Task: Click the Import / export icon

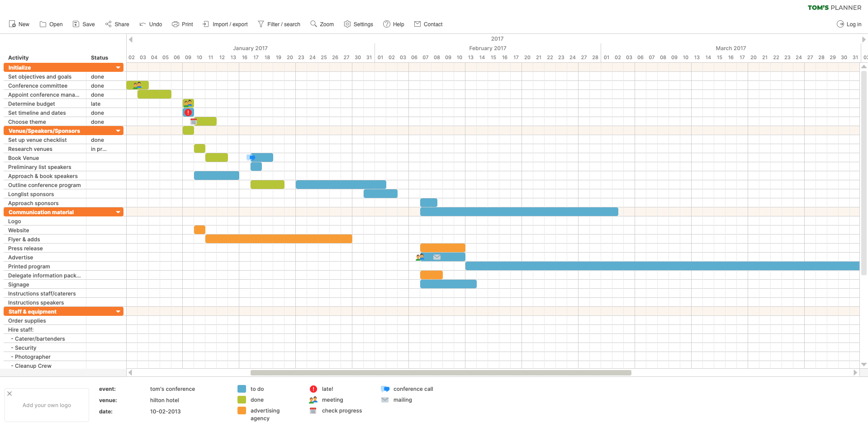Action: (206, 24)
